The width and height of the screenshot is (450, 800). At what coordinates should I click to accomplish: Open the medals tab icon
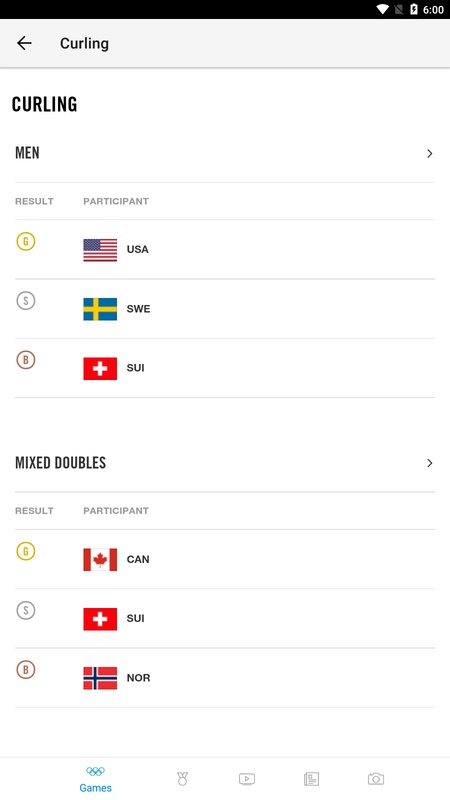click(x=182, y=779)
